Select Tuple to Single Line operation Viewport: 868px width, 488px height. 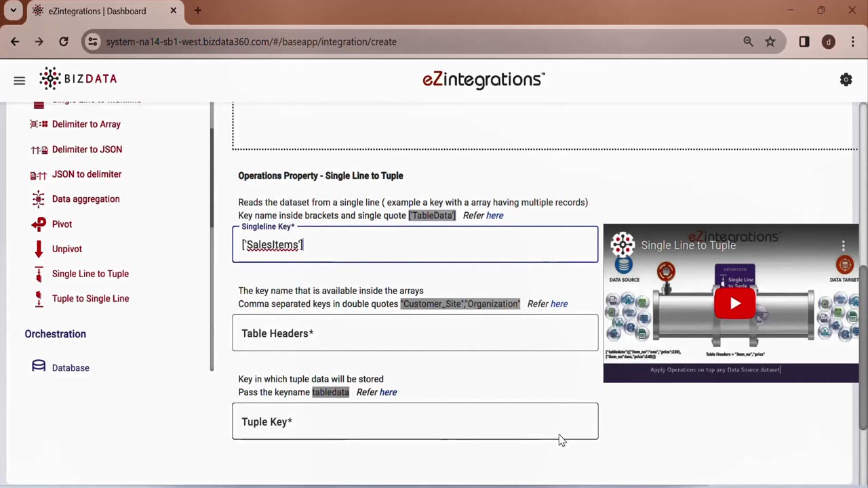(x=90, y=299)
